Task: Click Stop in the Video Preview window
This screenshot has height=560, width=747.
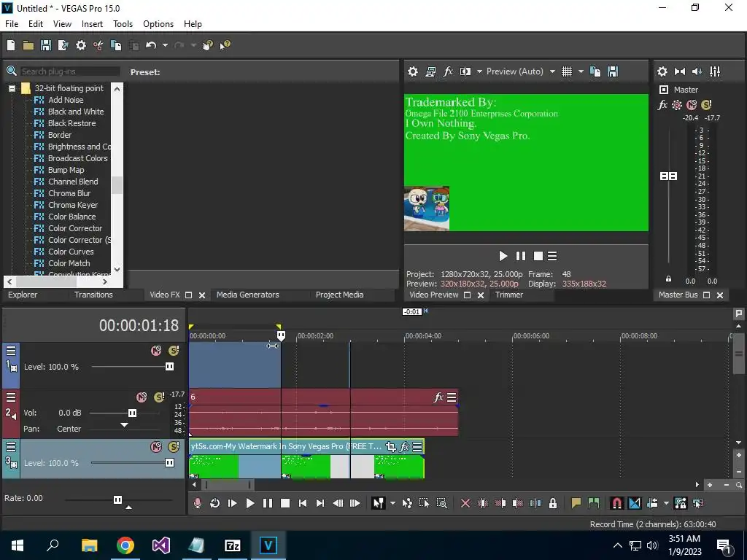Action: click(x=538, y=256)
